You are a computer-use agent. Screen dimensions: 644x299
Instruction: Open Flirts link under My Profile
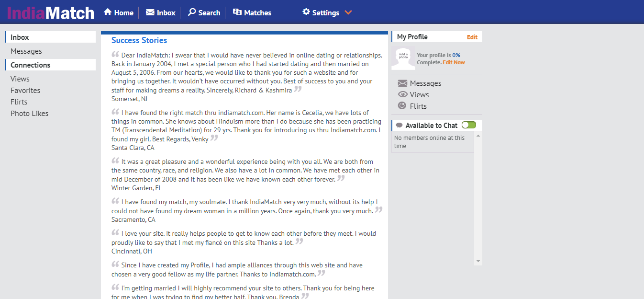pos(419,106)
